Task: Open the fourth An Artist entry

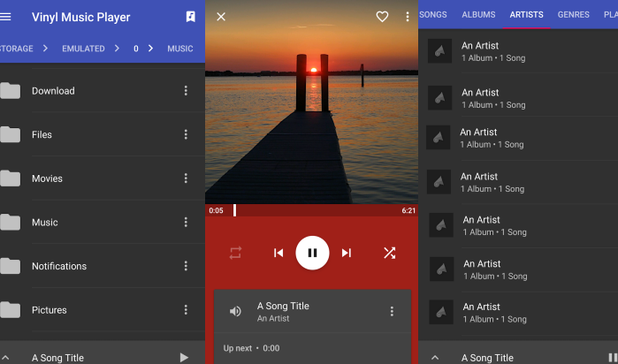Action: 518,182
